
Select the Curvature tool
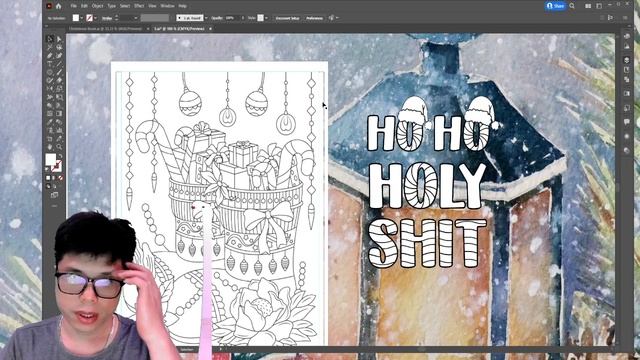[x=59, y=56]
